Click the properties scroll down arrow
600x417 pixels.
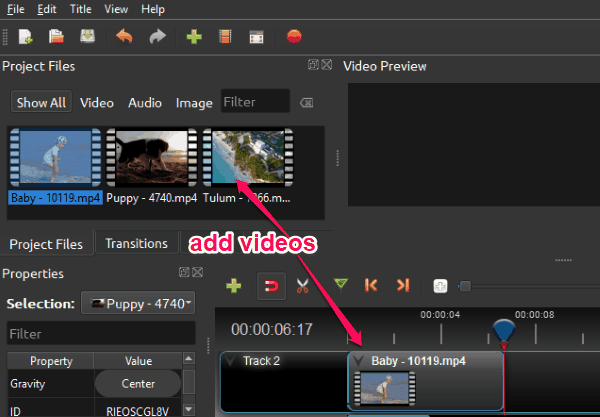(x=189, y=409)
